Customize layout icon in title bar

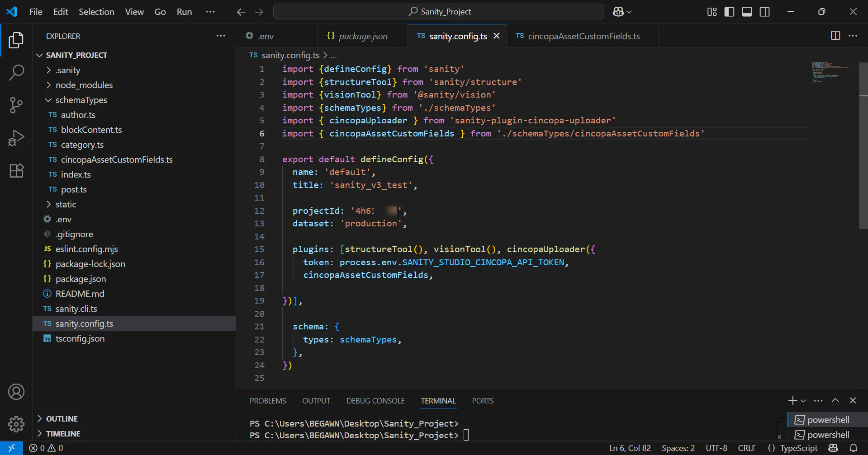pos(712,12)
